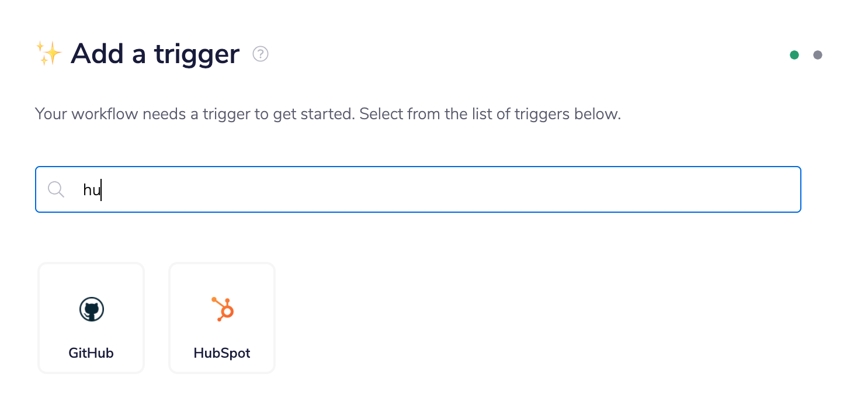
Task: Click the Add a trigger heading
Action: pyautogui.click(x=154, y=53)
